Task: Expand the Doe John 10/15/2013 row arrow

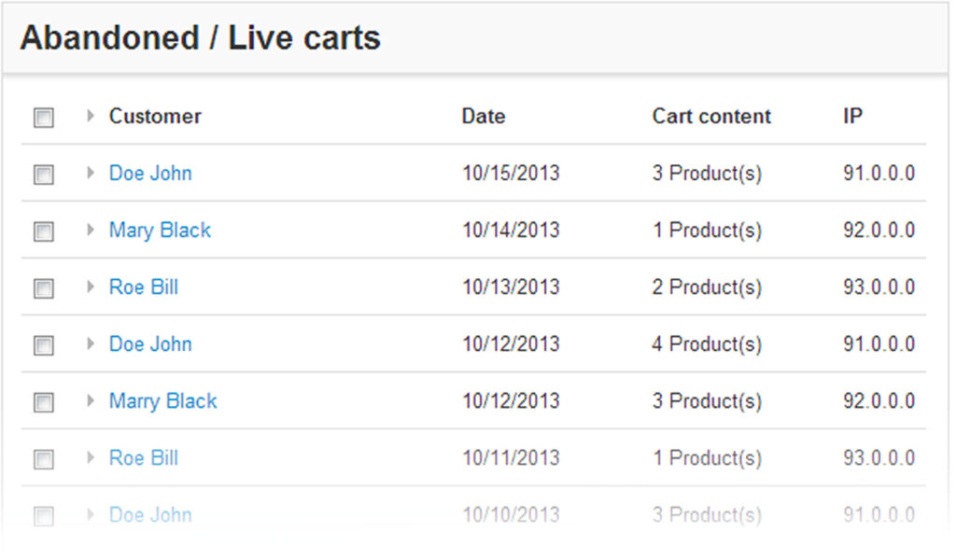Action: tap(91, 173)
